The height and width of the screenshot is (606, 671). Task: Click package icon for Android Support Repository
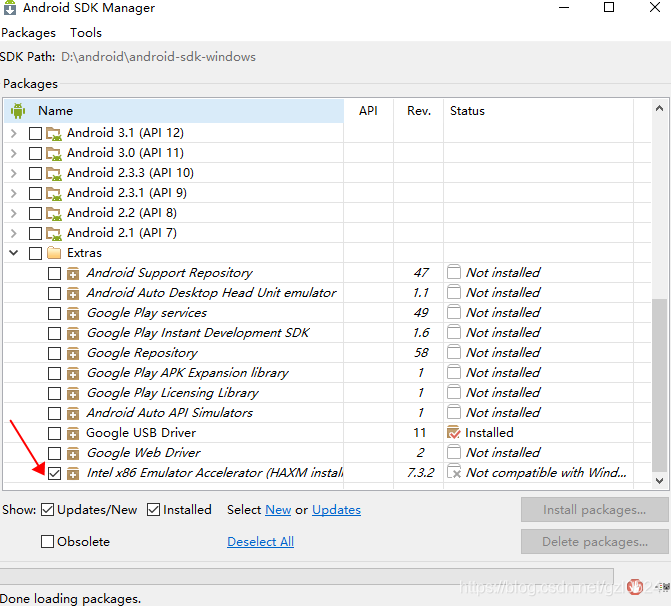tap(73, 273)
